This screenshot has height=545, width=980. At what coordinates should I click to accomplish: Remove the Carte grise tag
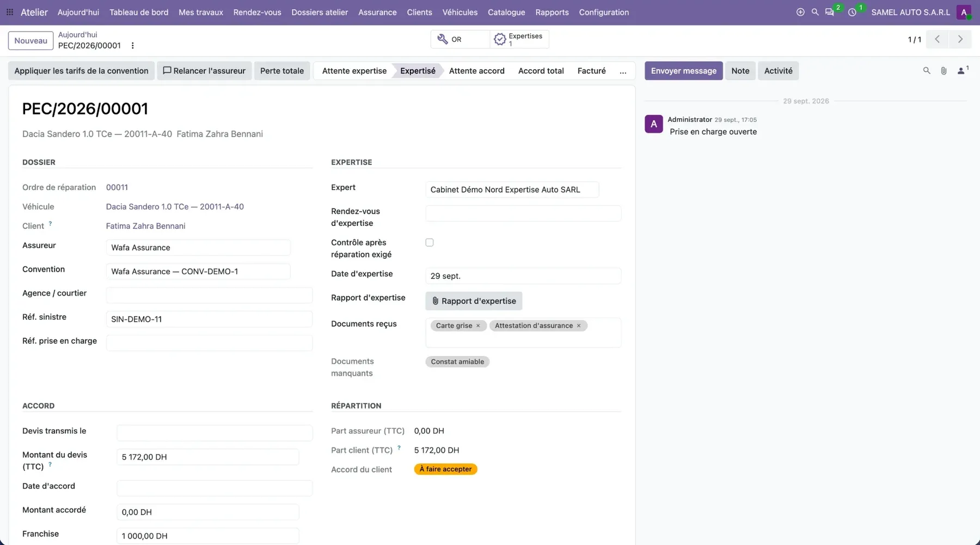pyautogui.click(x=478, y=326)
